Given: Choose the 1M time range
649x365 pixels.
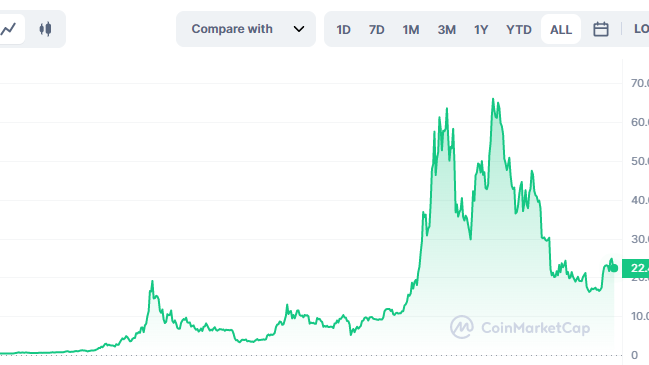Looking at the screenshot, I should coord(411,30).
